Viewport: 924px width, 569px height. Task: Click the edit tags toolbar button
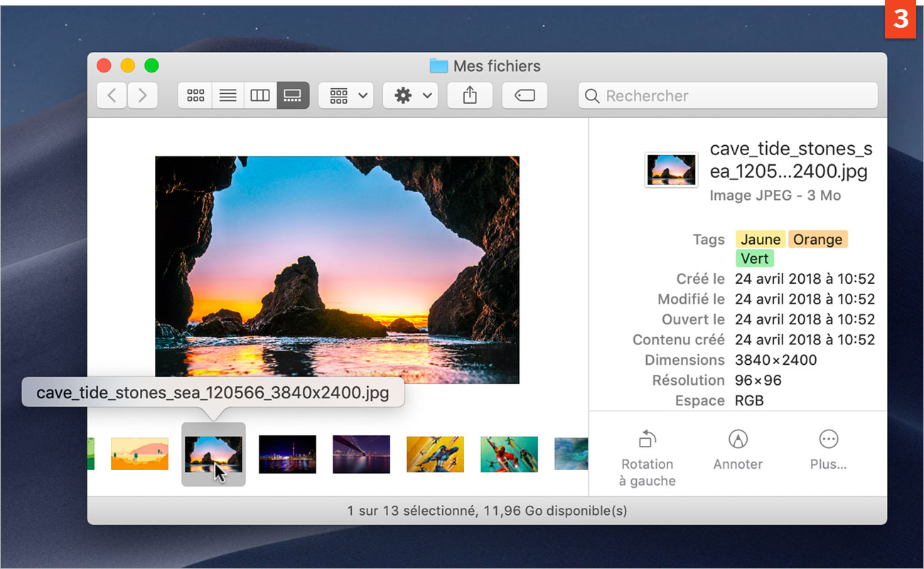[525, 95]
